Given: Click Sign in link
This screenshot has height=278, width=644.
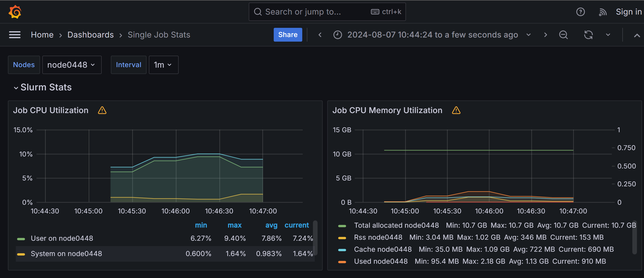Looking at the screenshot, I should pos(628,12).
